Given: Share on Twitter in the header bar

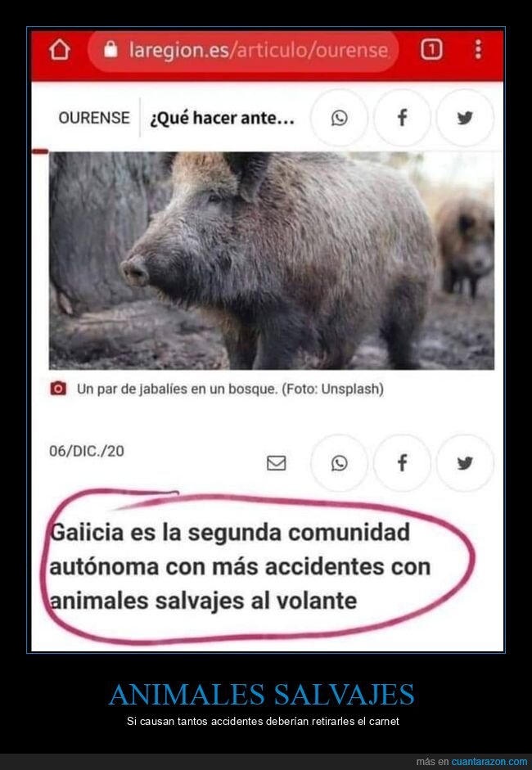Looking at the screenshot, I should (465, 118).
